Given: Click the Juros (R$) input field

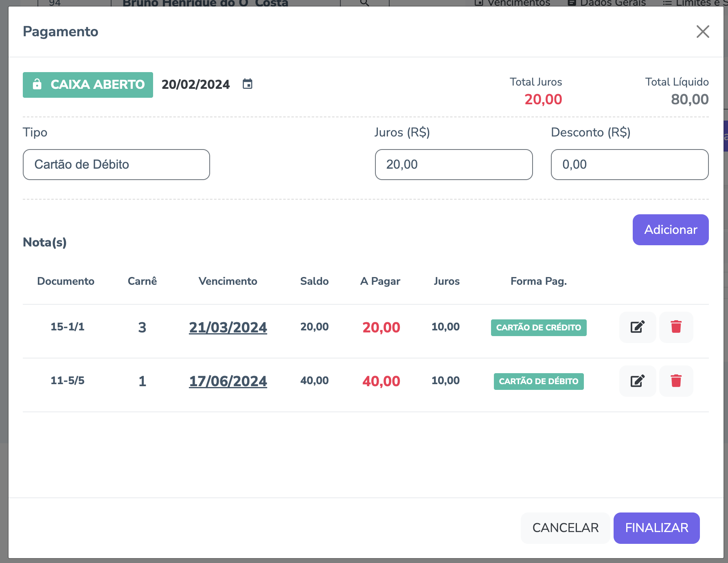Looking at the screenshot, I should 454,165.
